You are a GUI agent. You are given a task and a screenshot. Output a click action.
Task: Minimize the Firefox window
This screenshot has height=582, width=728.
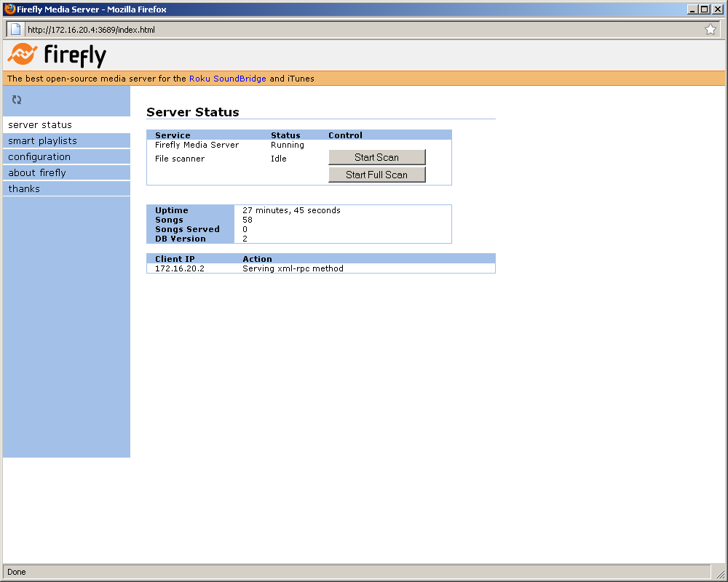coord(692,9)
